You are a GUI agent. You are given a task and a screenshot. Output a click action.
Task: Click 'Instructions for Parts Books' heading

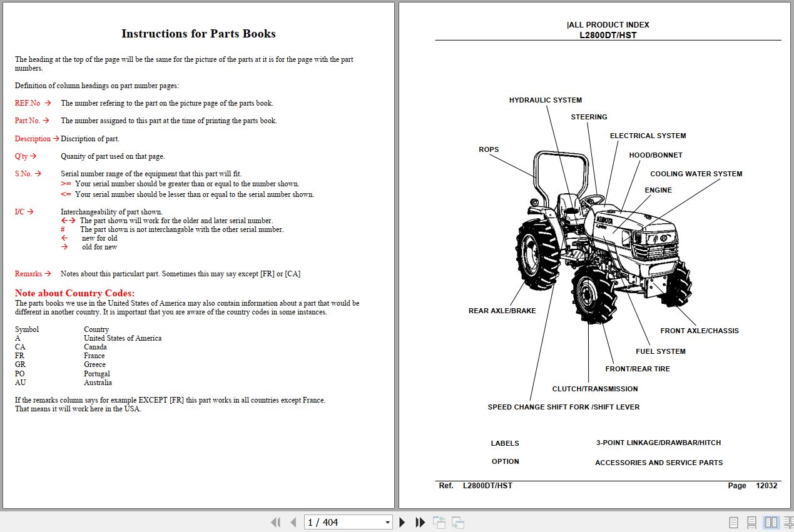point(198,34)
